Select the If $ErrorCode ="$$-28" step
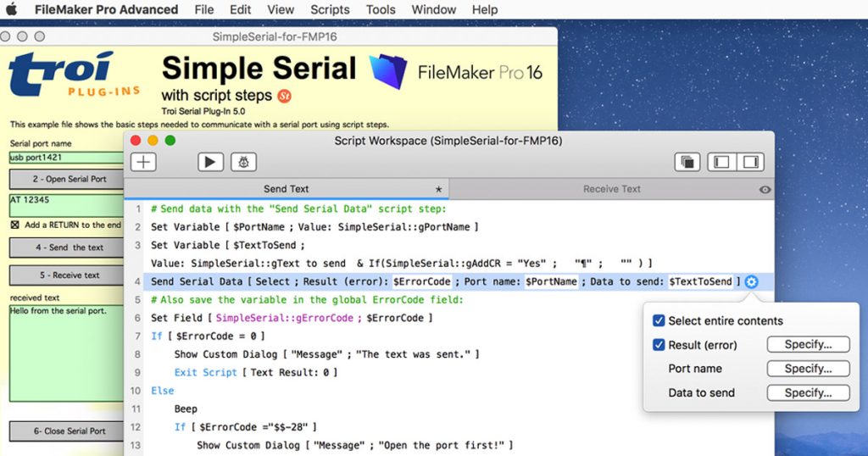This screenshot has height=456, width=868. click(x=246, y=427)
